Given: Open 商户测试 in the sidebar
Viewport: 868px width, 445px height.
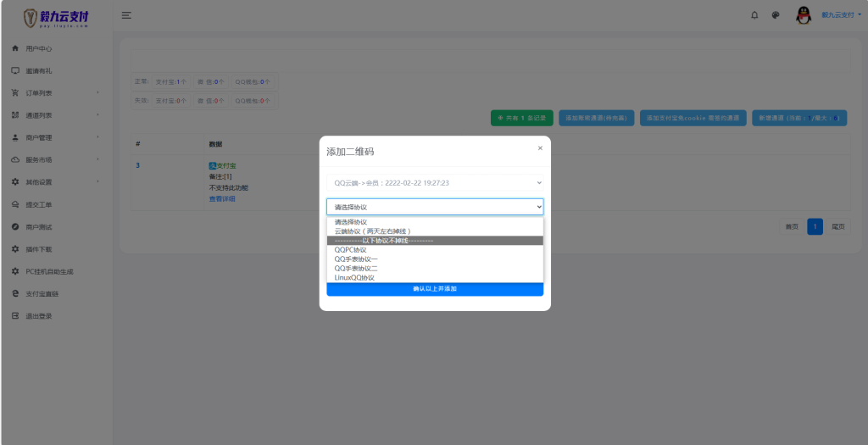Looking at the screenshot, I should tap(39, 227).
